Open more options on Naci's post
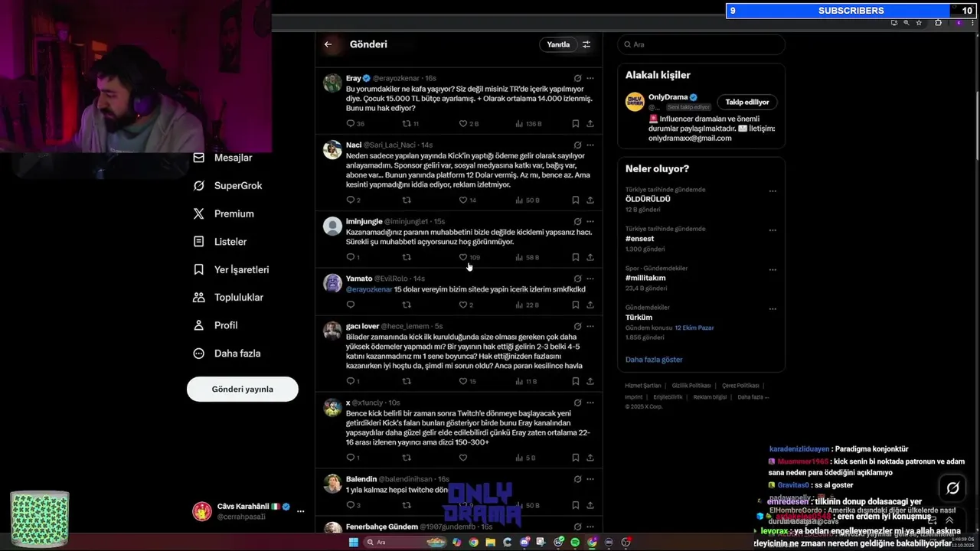This screenshot has height=551, width=980. (590, 145)
